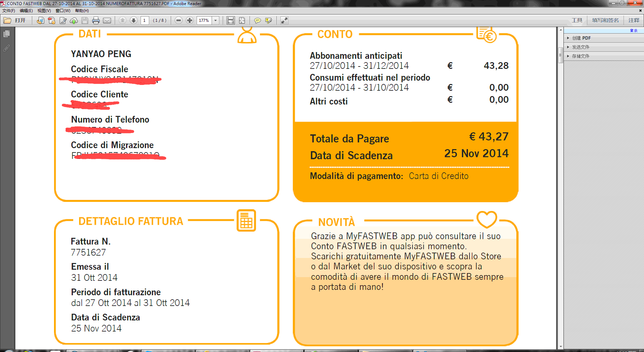Image resolution: width=644 pixels, height=352 pixels.
Task: Click the Carta di Credito payment text
Action: (x=438, y=176)
